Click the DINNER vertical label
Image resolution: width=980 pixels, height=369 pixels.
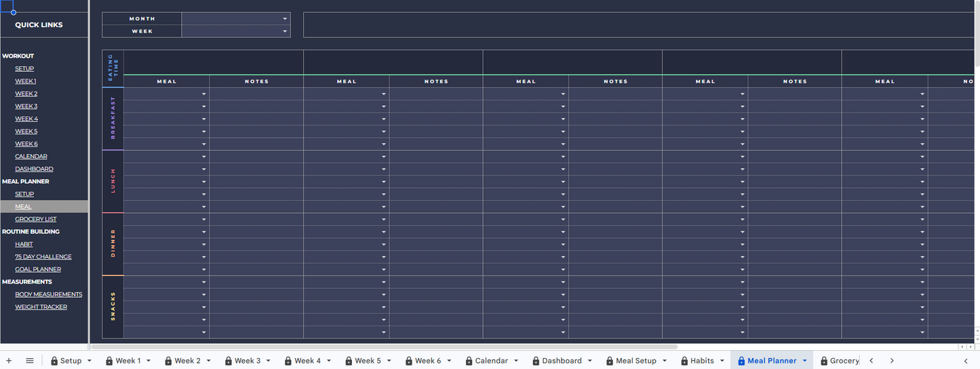[113, 244]
